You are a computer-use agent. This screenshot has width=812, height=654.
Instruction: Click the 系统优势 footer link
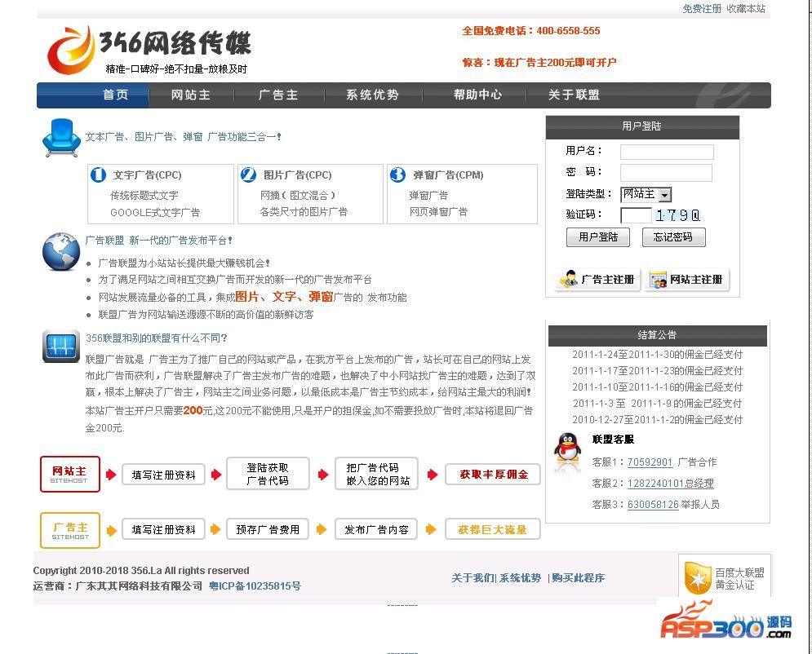tap(520, 578)
